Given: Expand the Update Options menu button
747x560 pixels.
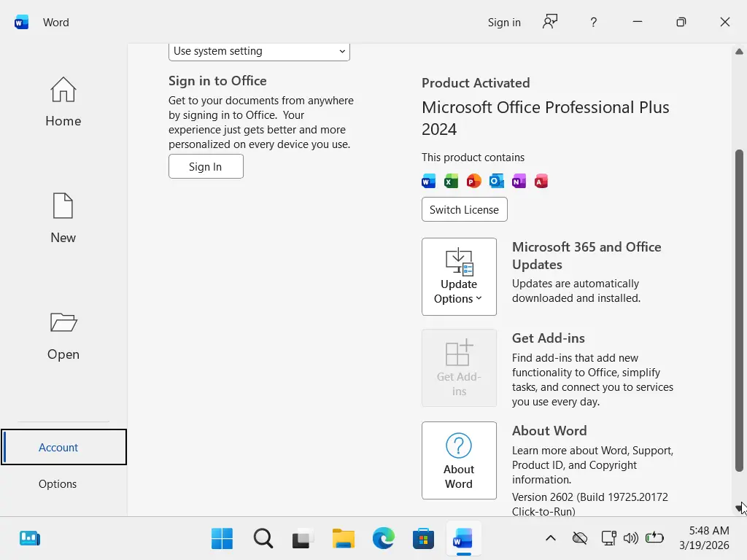Looking at the screenshot, I should [x=460, y=276].
